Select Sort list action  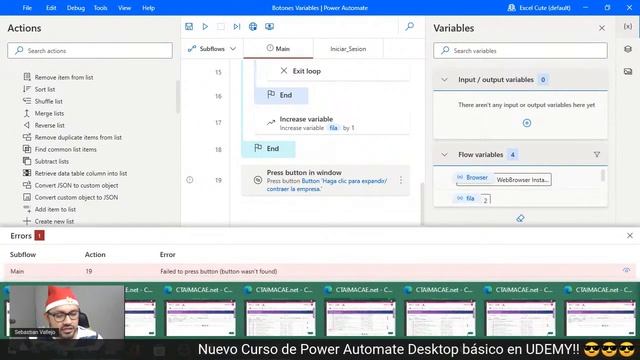pyautogui.click(x=39, y=89)
